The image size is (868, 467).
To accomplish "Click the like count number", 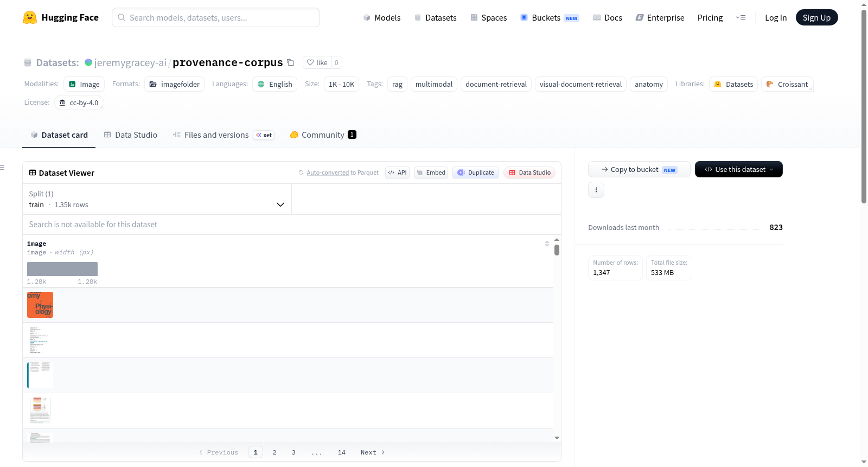I will coord(336,62).
